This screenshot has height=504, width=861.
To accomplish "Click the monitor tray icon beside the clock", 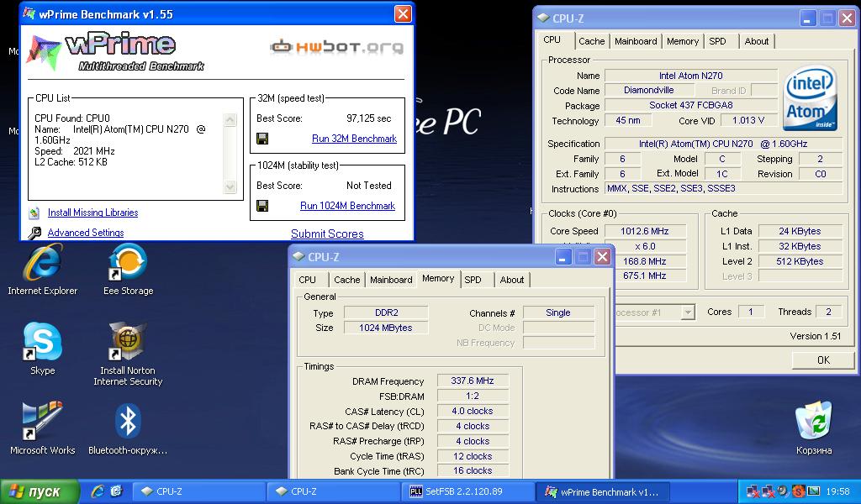I will tap(814, 491).
